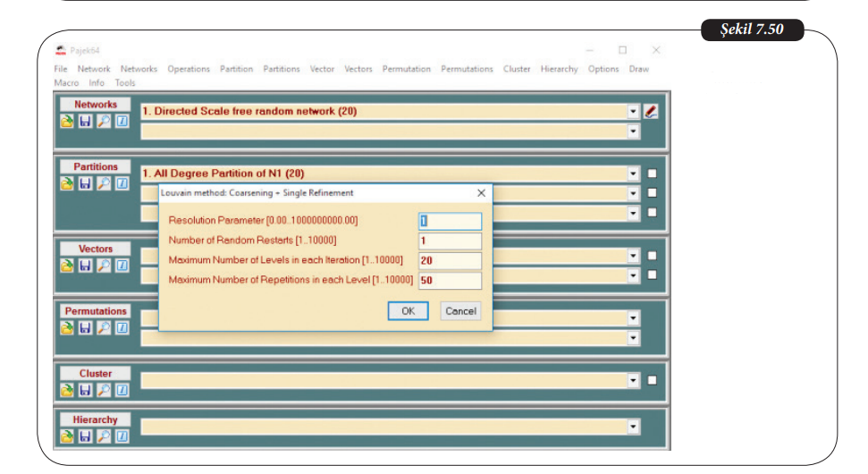
Task: Open the Operations menu
Action: [189, 69]
